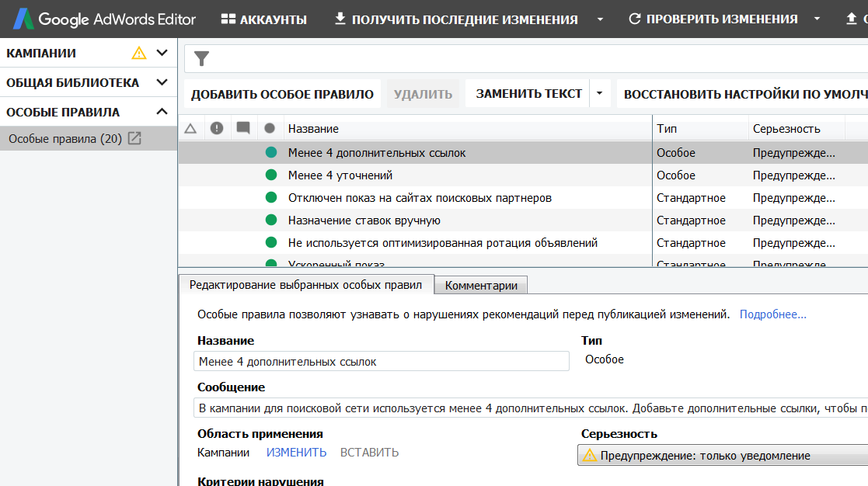Open the Аккаунты accounts manager

pyautogui.click(x=263, y=19)
